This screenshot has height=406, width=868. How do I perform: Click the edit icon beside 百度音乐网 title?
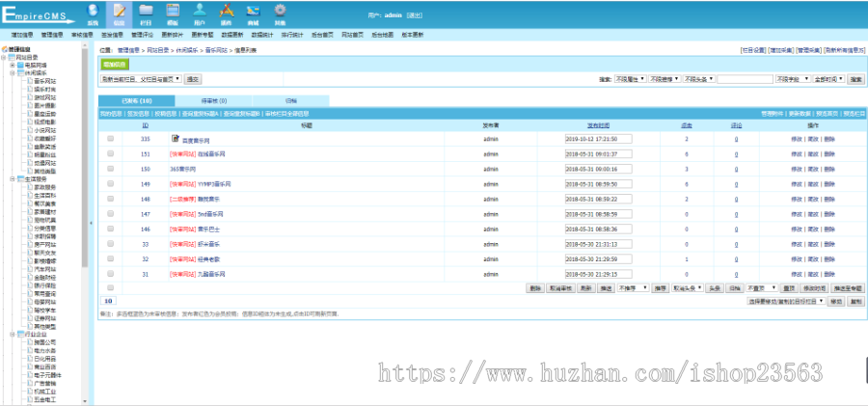coord(176,138)
